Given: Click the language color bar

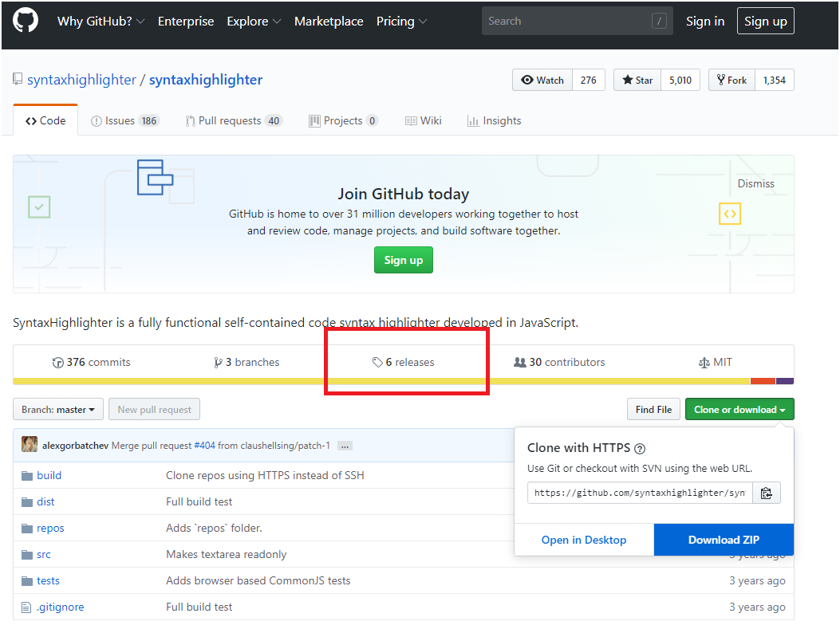Looking at the screenshot, I should point(404,381).
